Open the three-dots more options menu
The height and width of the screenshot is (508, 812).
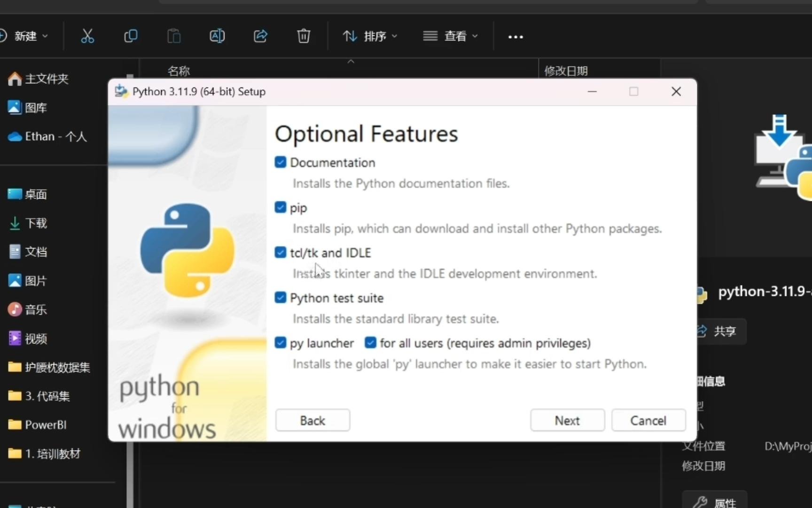515,37
